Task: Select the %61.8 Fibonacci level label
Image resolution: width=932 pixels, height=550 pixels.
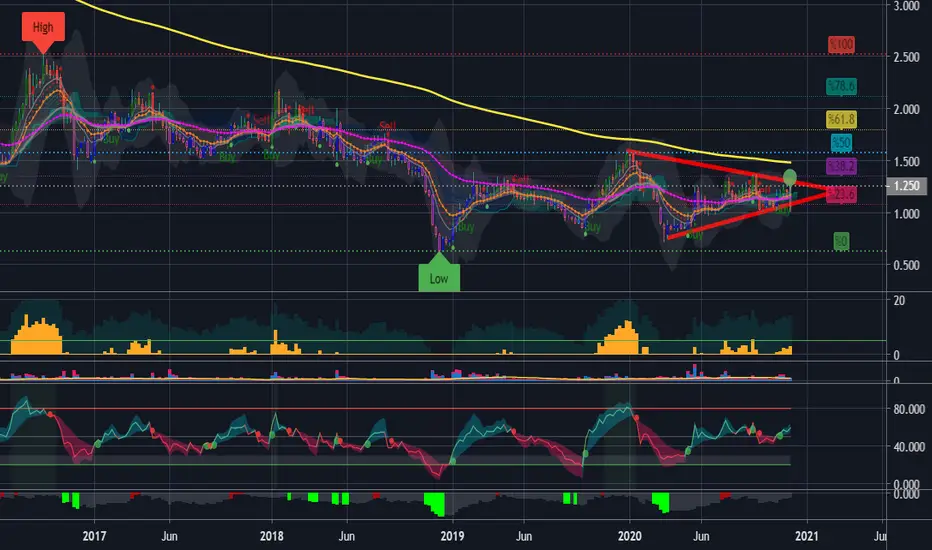Action: (x=841, y=120)
